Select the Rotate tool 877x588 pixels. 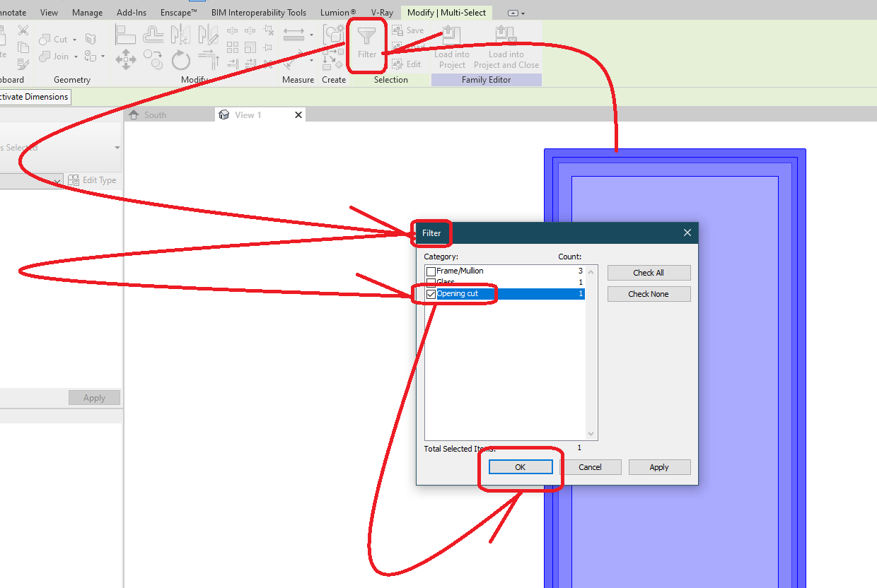181,61
